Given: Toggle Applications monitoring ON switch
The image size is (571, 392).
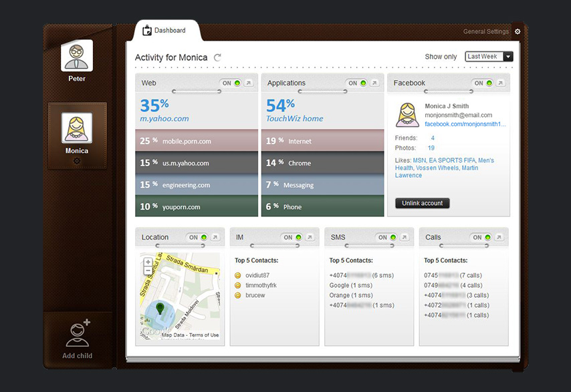Looking at the screenshot, I should (356, 83).
